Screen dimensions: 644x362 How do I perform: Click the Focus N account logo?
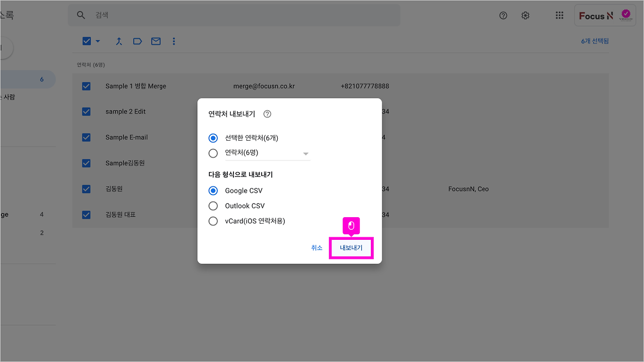coord(603,15)
